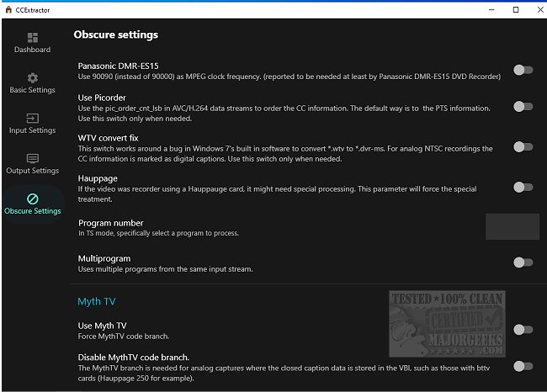Select the Output Settings subtitle icon
Image resolution: width=547 pixels, height=392 pixels.
(x=33, y=159)
